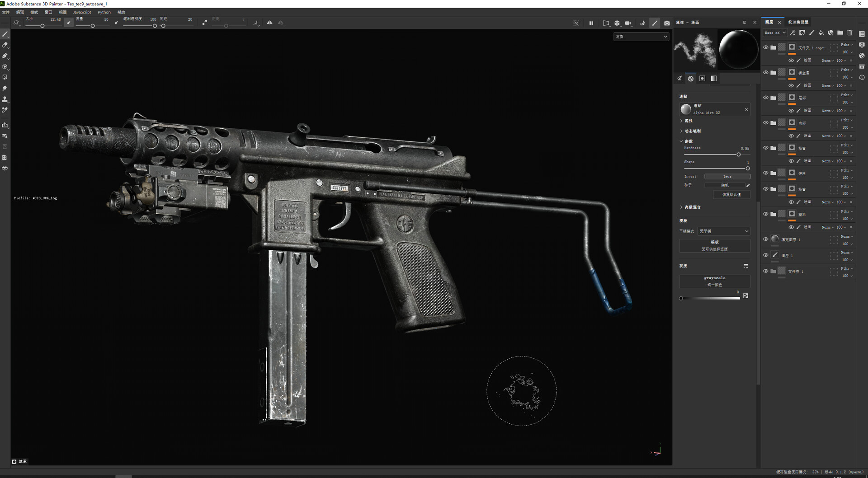Activate the Projection tool

[5, 56]
